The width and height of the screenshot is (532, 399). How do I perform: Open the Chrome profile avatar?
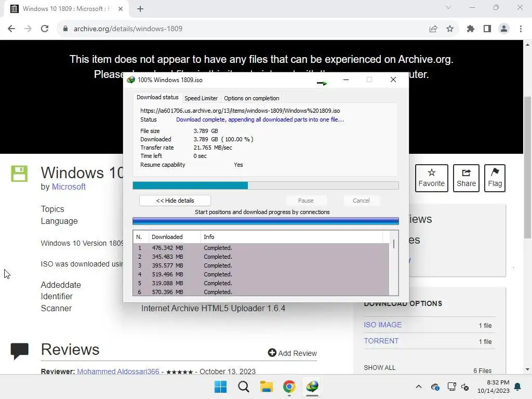point(504,29)
